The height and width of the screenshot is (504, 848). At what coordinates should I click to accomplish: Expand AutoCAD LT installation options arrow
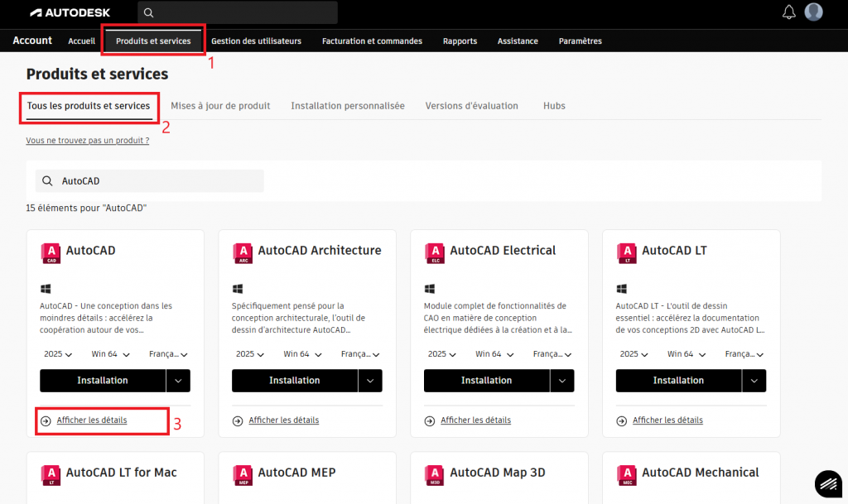click(x=754, y=381)
